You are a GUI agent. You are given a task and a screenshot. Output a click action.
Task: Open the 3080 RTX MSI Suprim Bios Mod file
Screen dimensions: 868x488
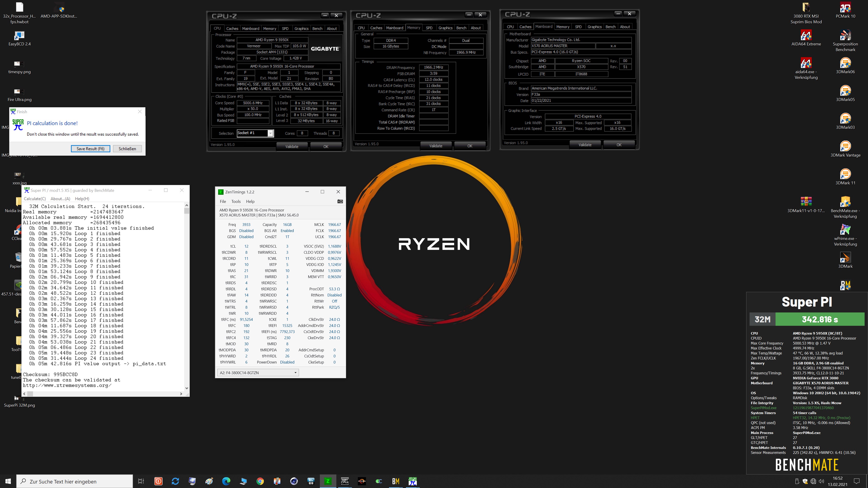806,13
